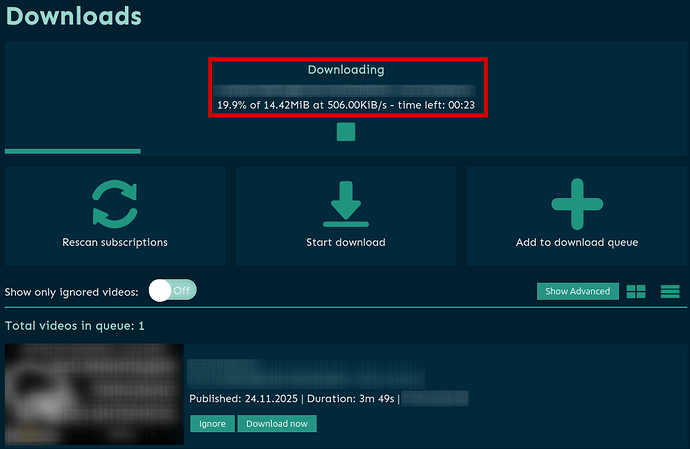Image resolution: width=690 pixels, height=449 pixels.
Task: Click the "Rescan subscriptions" text label
Action: 114,242
